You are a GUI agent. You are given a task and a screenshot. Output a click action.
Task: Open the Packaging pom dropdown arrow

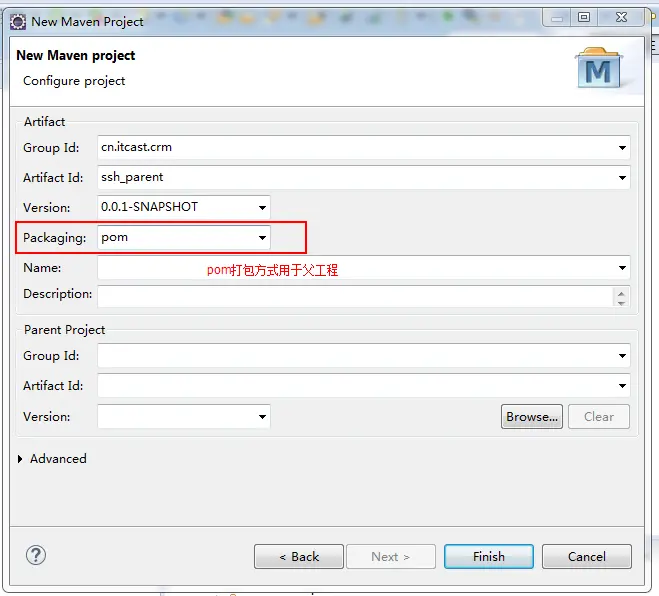[x=262, y=237]
